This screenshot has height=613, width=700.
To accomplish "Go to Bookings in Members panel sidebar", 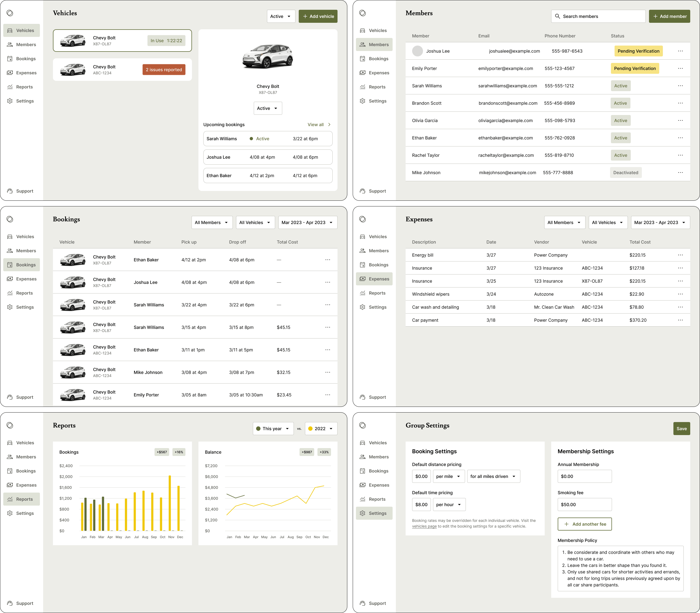I will click(x=374, y=59).
